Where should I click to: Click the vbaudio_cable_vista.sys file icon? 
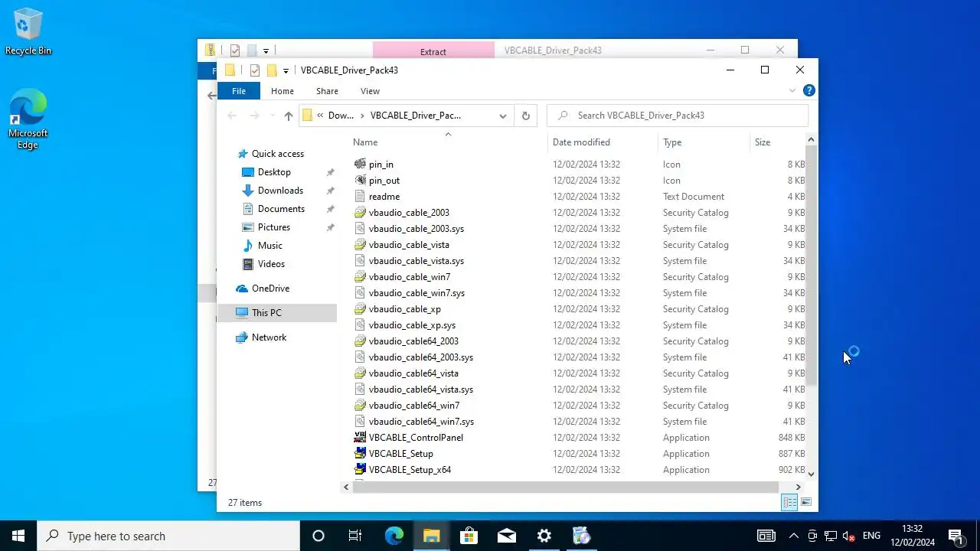point(360,261)
